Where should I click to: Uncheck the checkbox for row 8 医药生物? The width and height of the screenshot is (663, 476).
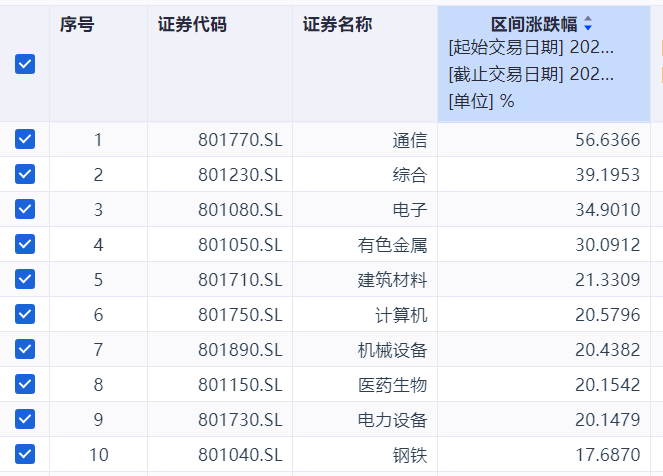25,384
